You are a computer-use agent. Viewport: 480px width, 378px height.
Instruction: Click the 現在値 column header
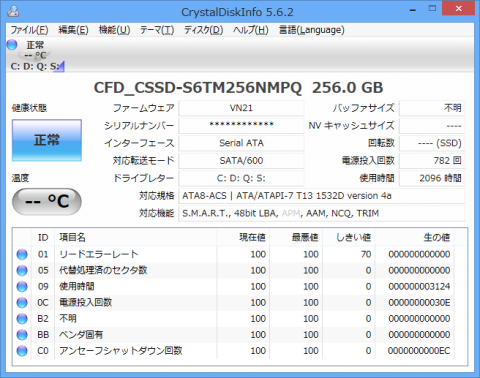(x=243, y=237)
